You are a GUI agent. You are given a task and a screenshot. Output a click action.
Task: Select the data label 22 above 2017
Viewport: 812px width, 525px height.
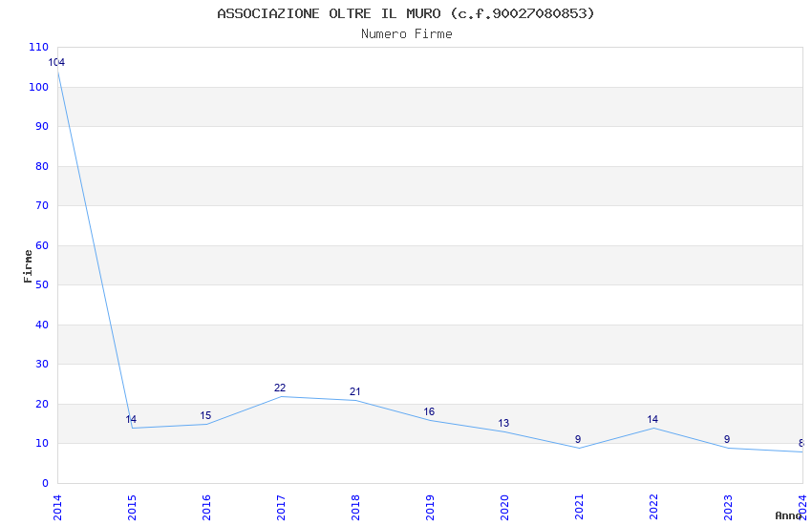(280, 388)
